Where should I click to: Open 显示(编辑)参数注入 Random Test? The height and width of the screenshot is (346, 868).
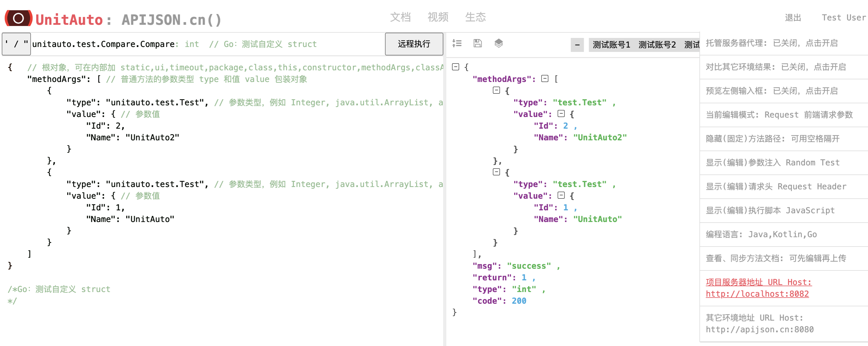coord(784,163)
